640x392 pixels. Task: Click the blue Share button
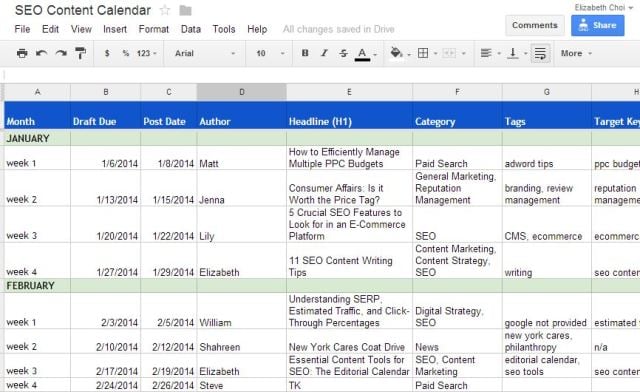coord(598,25)
